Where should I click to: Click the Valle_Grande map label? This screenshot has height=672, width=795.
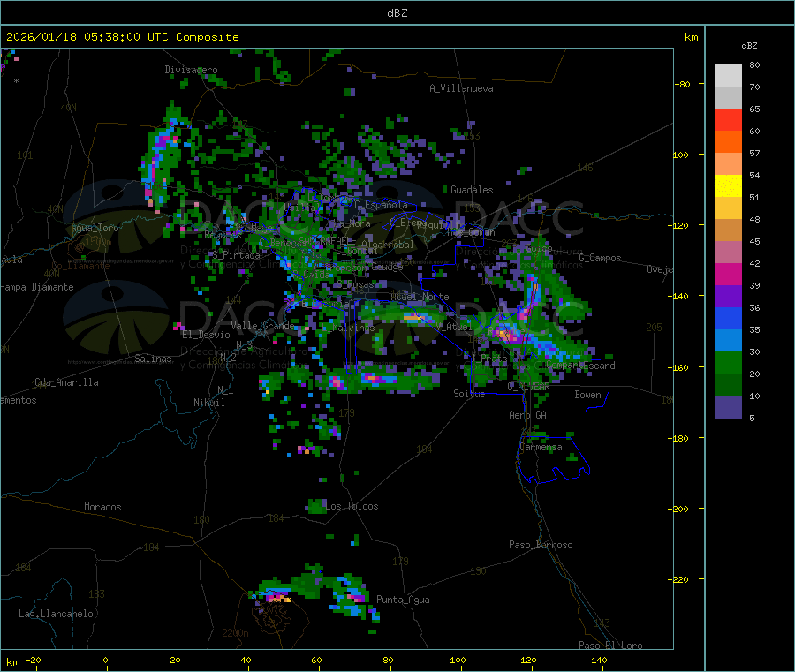point(262,325)
